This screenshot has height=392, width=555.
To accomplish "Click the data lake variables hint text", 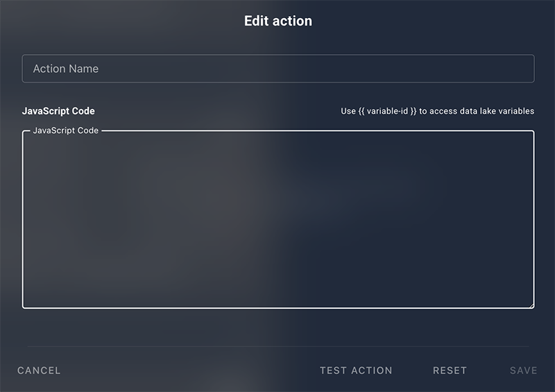I will coord(438,111).
